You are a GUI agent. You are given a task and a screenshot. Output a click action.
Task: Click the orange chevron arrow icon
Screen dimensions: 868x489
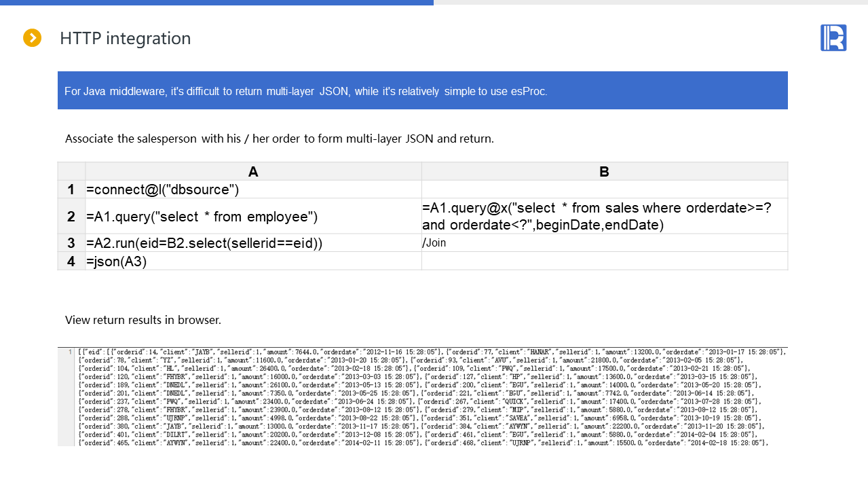coord(32,38)
